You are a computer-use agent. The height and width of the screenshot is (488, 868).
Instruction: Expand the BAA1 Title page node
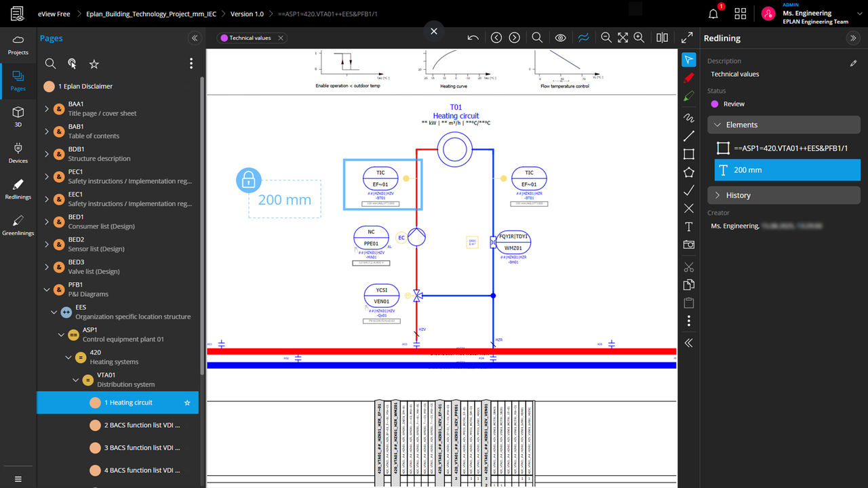47,108
